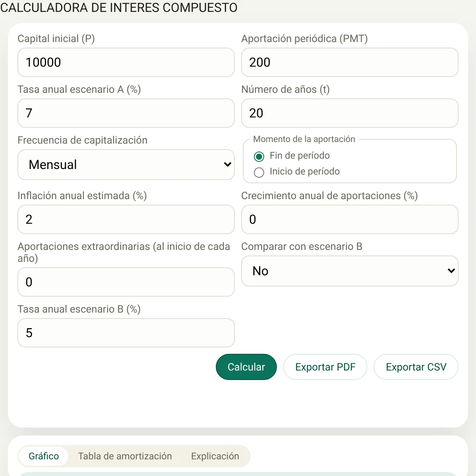476x476 pixels.
Task: Select the 'Tasa anual escenario A' field
Action: pos(126,113)
